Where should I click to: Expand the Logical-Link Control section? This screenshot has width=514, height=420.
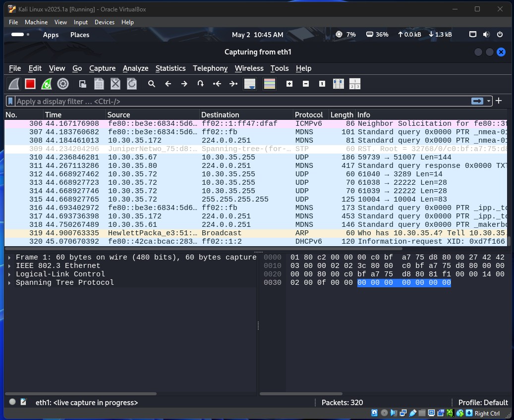9,274
